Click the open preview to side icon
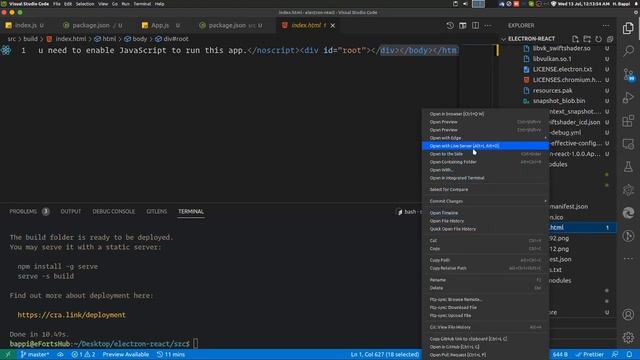The width and height of the screenshot is (640, 360). click(x=462, y=25)
